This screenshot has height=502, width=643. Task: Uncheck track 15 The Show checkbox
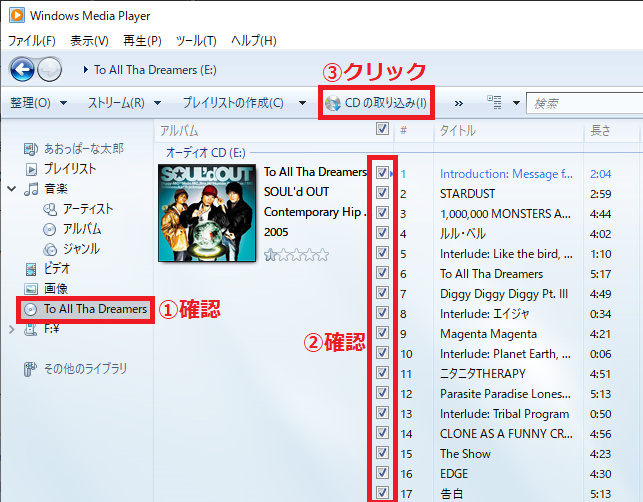(382, 453)
